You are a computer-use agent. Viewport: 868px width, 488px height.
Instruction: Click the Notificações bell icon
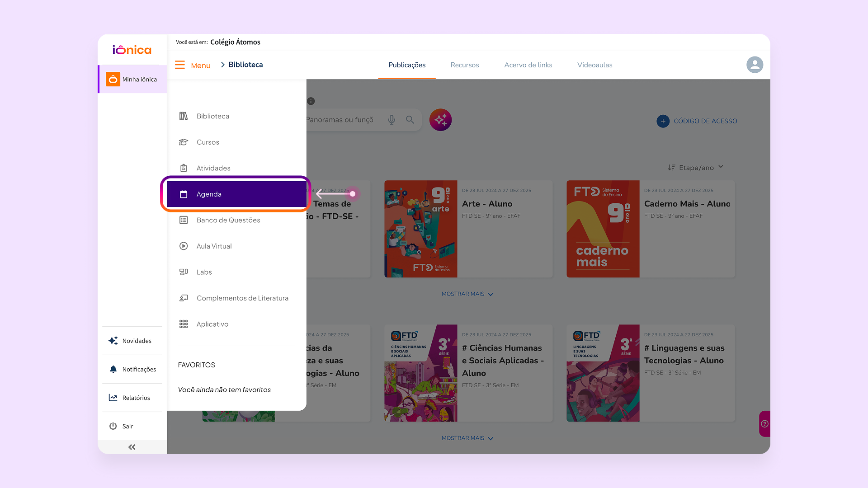pos(113,369)
